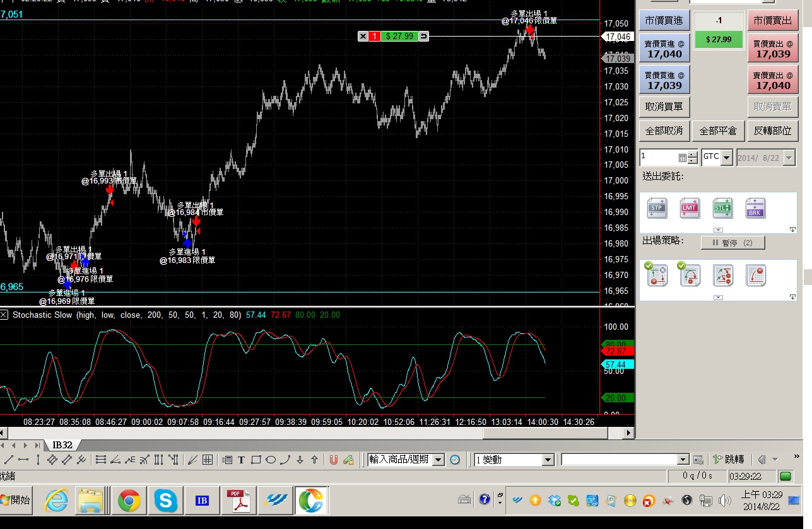This screenshot has width=812, height=529.
Task: Open dropdown arrow beside the back navigation icon
Action: [775, 460]
